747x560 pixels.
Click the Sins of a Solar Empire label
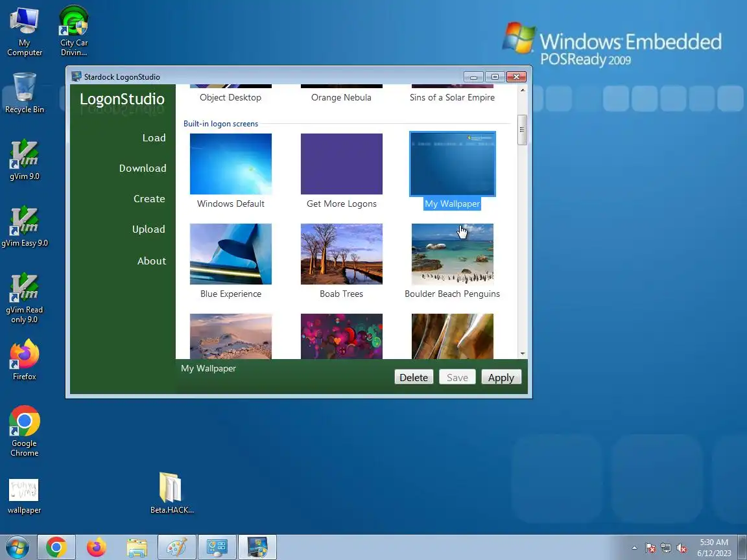tap(452, 97)
